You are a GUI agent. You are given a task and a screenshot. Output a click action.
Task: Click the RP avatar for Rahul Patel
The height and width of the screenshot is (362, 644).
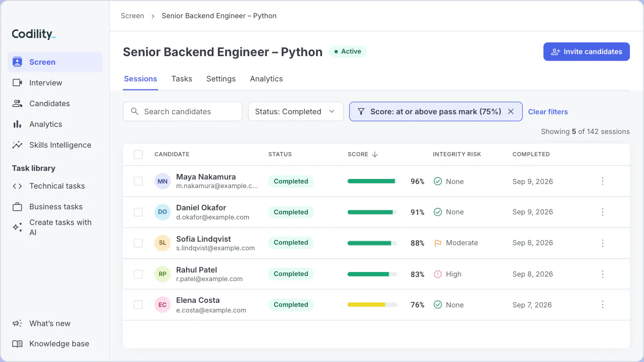162,274
